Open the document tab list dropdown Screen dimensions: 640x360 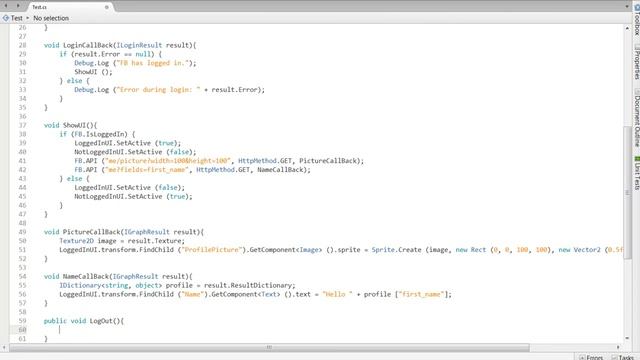[x=627, y=6]
